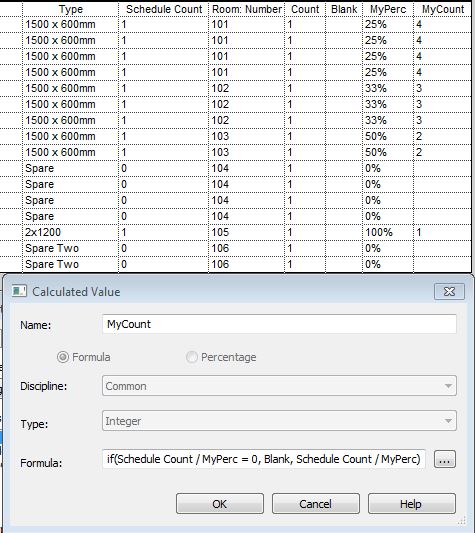Click the OK button
The image size is (475, 533).
pyautogui.click(x=220, y=504)
